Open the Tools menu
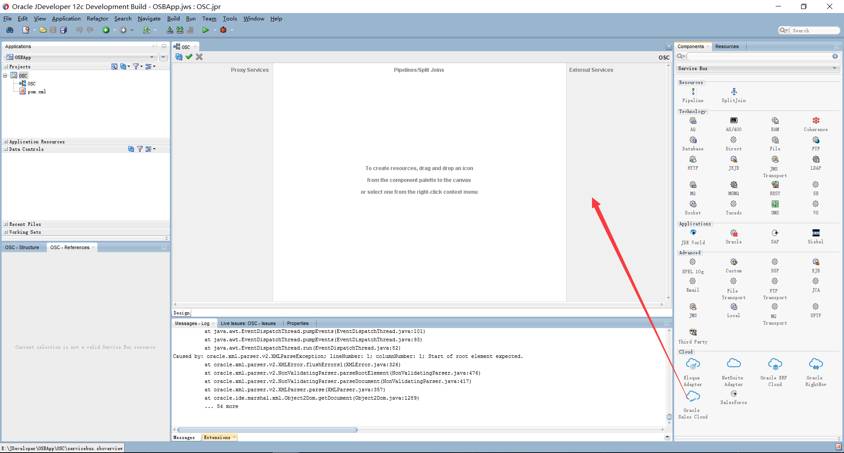 point(230,19)
